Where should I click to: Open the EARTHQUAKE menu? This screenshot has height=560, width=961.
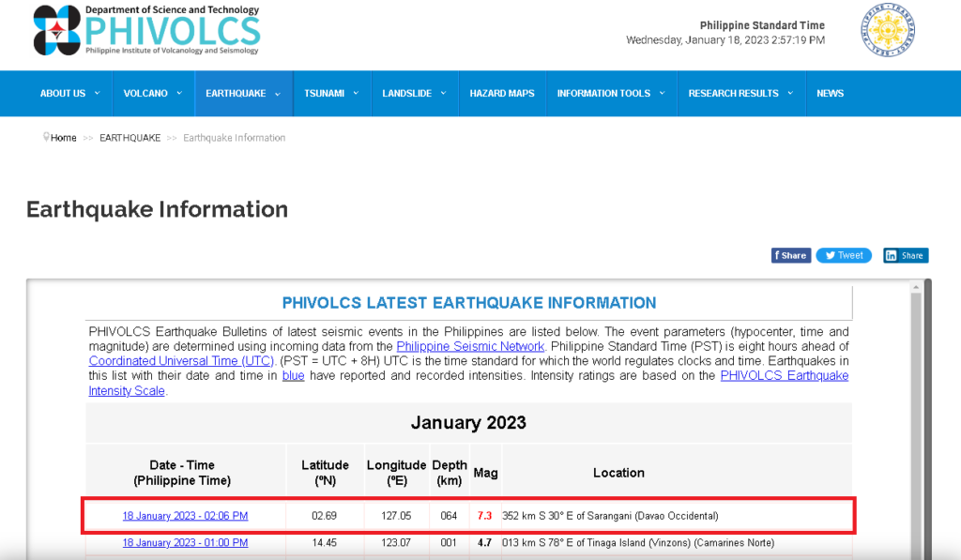click(236, 93)
